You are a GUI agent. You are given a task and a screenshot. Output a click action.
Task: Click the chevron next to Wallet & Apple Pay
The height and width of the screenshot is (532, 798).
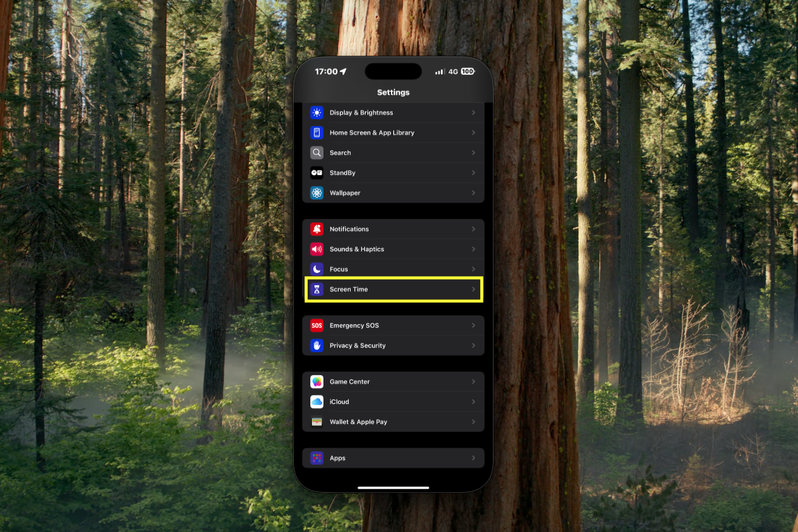coord(473,422)
